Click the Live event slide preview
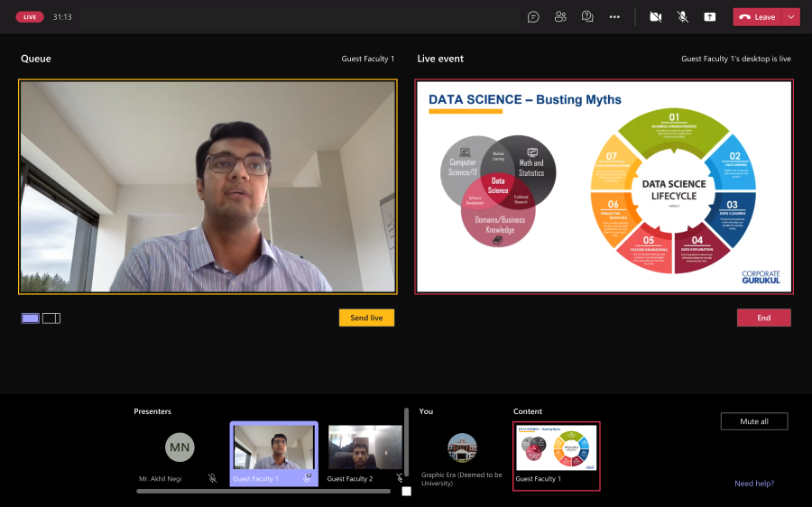This screenshot has height=507, width=812. (604, 187)
